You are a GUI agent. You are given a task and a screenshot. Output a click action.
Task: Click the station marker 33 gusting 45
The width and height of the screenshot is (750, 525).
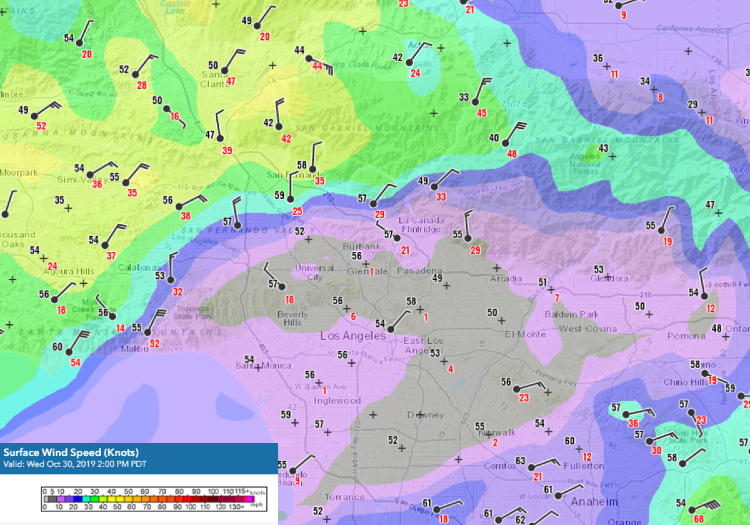pos(475,102)
